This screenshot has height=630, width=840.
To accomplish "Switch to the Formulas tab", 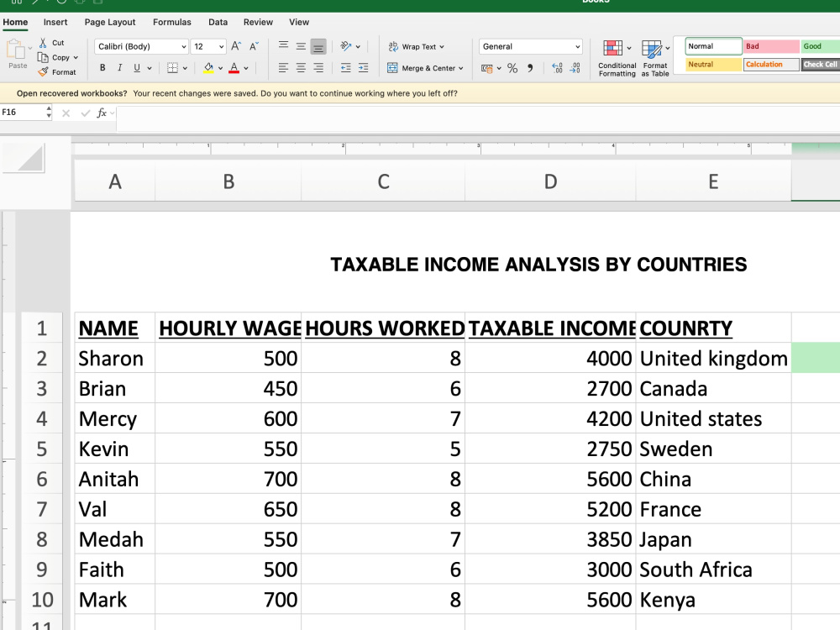I will pyautogui.click(x=172, y=22).
